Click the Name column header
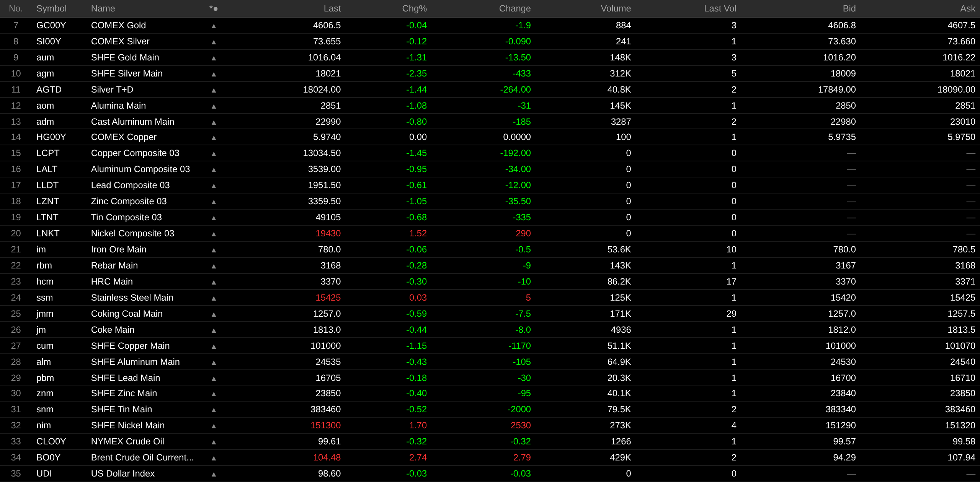The width and height of the screenshot is (980, 488). tap(103, 8)
